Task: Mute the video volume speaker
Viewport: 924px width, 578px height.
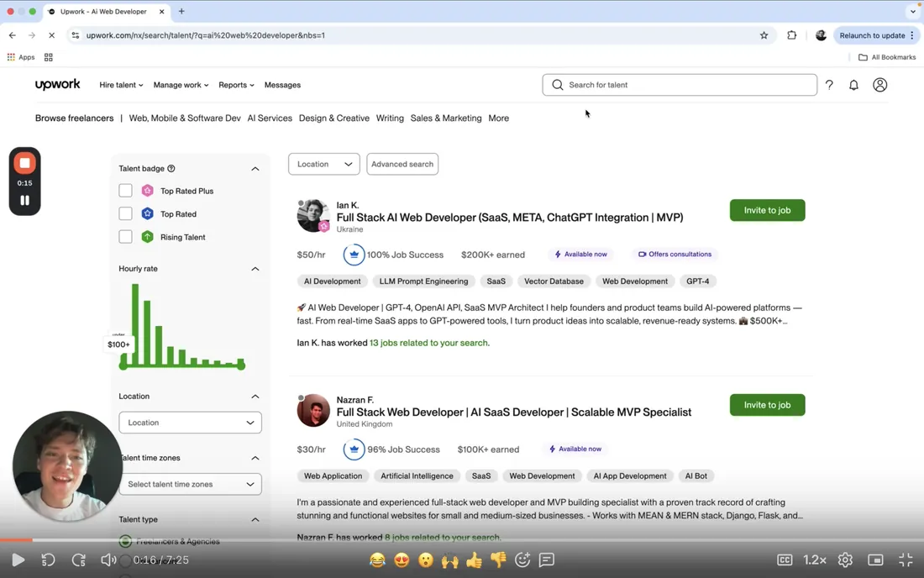Action: 108,560
